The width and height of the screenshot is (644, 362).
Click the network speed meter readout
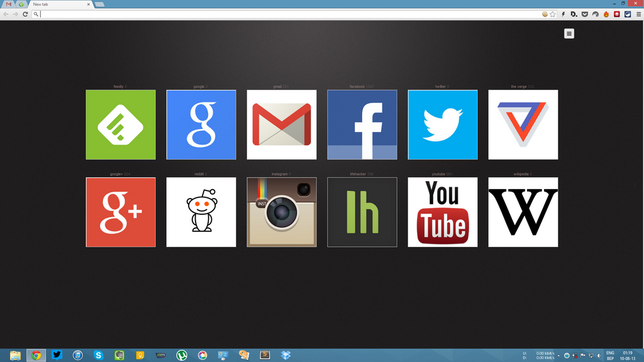pyautogui.click(x=539, y=356)
